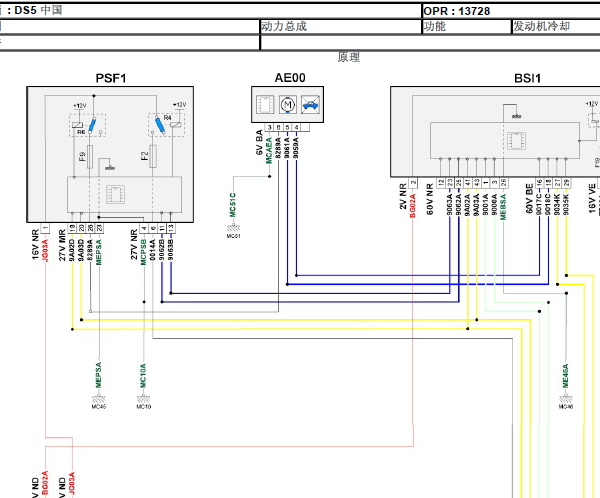Select the F9 fuse symbol
This screenshot has height=498, width=600.
point(91,156)
